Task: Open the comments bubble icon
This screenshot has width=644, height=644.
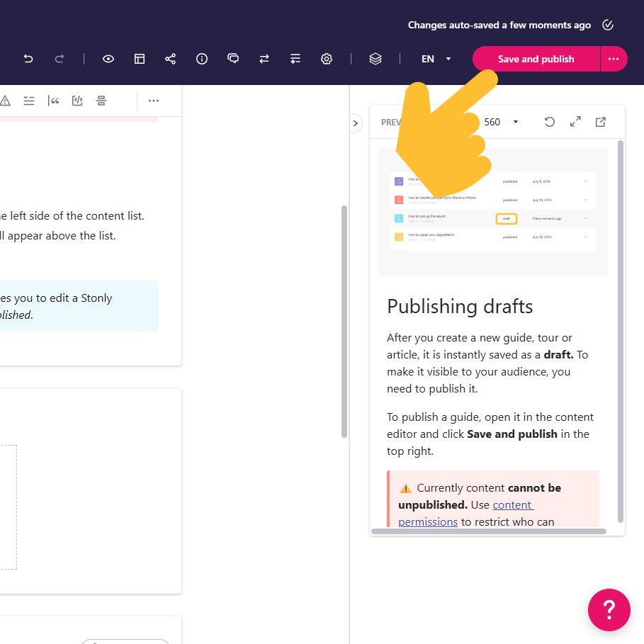Action: pyautogui.click(x=233, y=59)
